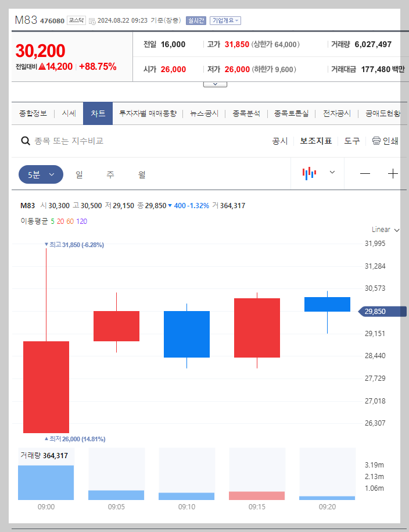Click the current price 30,200
This screenshot has height=532, width=409.
[40, 51]
